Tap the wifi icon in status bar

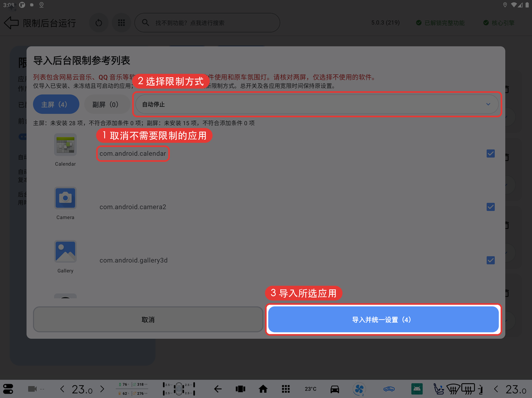click(514, 5)
